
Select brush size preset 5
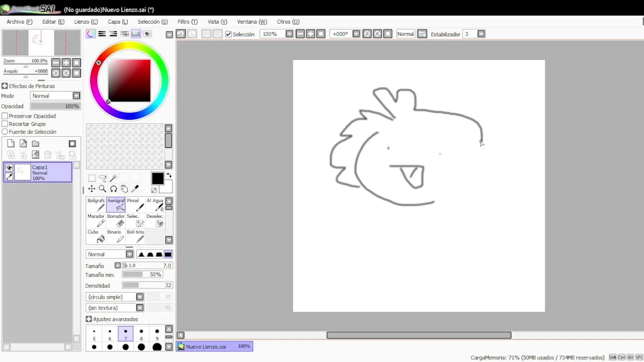tap(94, 334)
